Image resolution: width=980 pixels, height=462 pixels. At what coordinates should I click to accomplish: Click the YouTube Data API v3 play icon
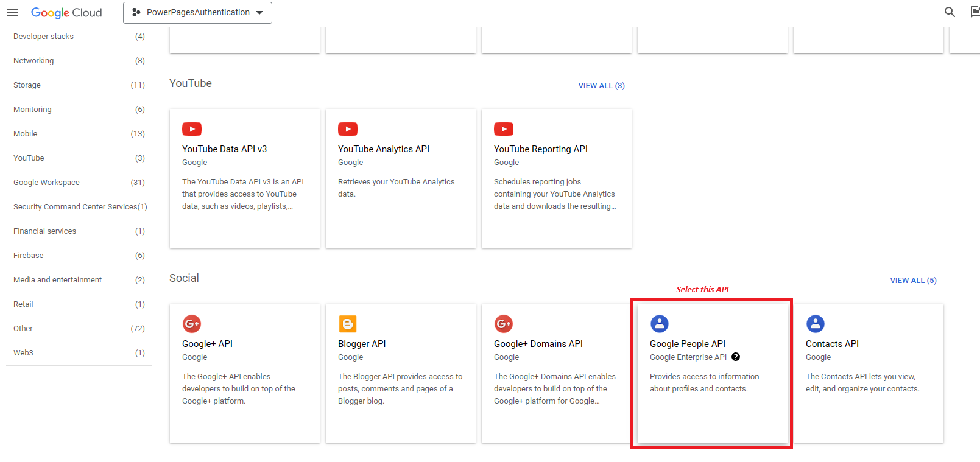pos(192,129)
